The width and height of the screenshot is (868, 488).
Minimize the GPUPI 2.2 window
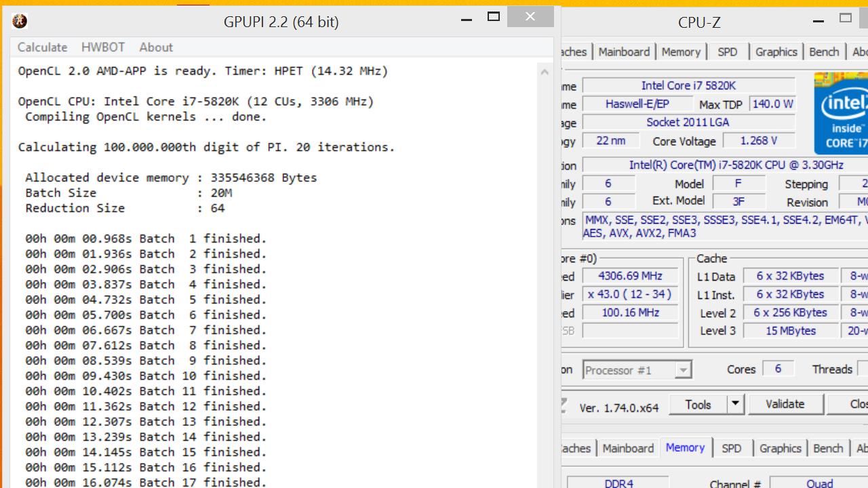click(467, 20)
